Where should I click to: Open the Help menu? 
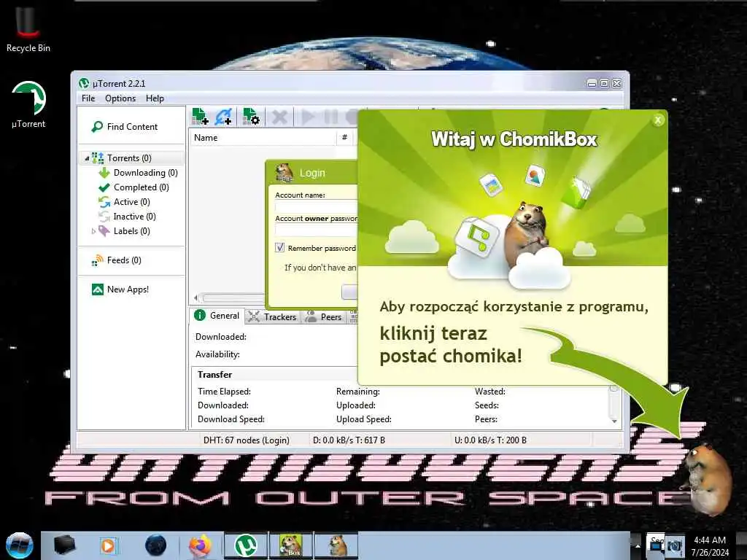coord(155,98)
